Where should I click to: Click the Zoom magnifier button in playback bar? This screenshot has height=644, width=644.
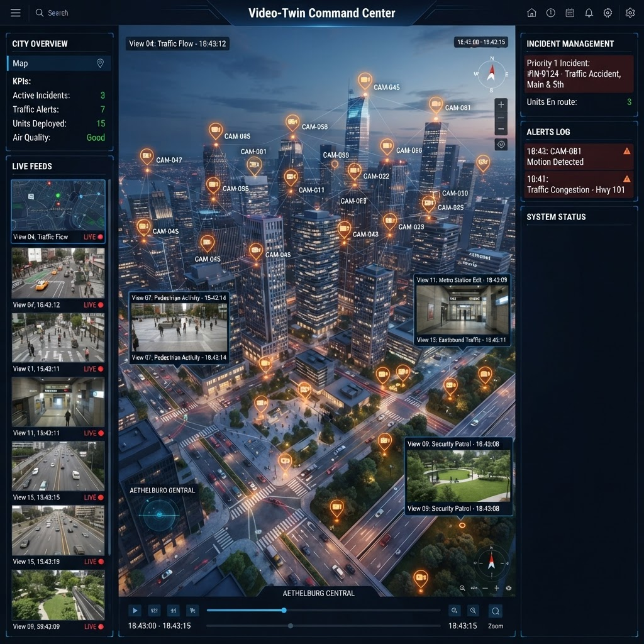coord(496,611)
